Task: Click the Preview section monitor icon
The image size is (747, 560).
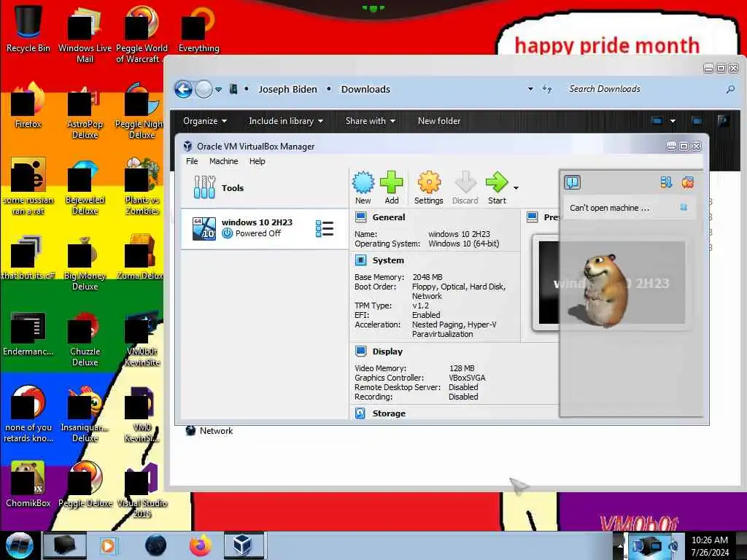Action: tap(532, 217)
